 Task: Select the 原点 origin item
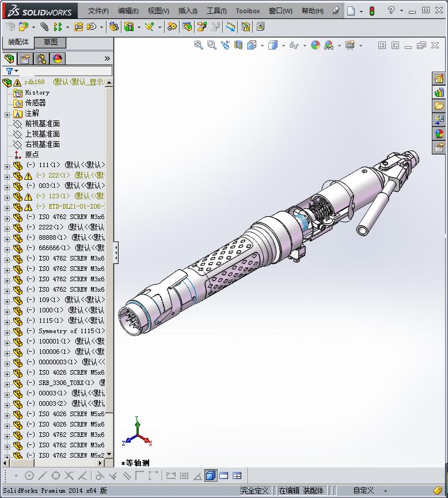point(32,154)
